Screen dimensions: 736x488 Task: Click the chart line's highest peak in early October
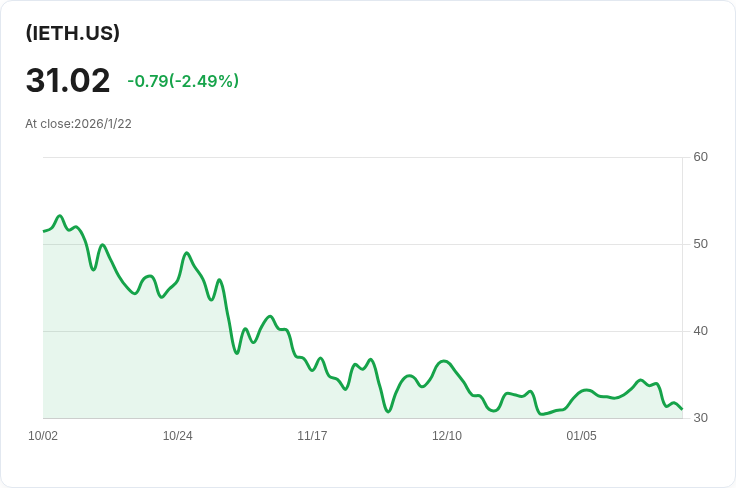pyautogui.click(x=60, y=216)
